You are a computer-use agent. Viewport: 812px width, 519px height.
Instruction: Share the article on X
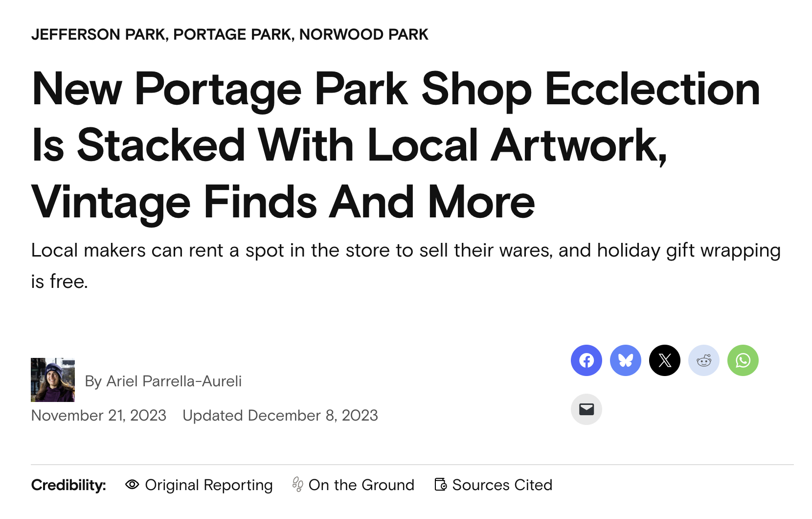coord(664,360)
